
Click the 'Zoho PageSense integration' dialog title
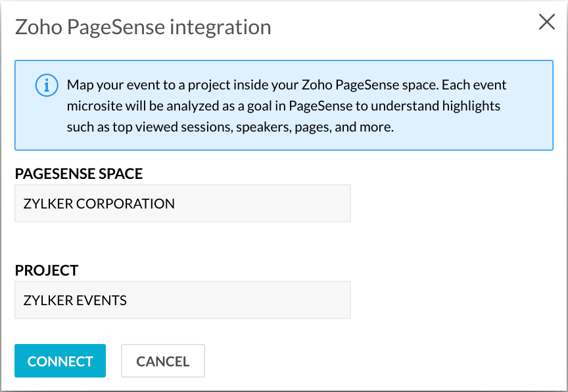[x=143, y=27]
